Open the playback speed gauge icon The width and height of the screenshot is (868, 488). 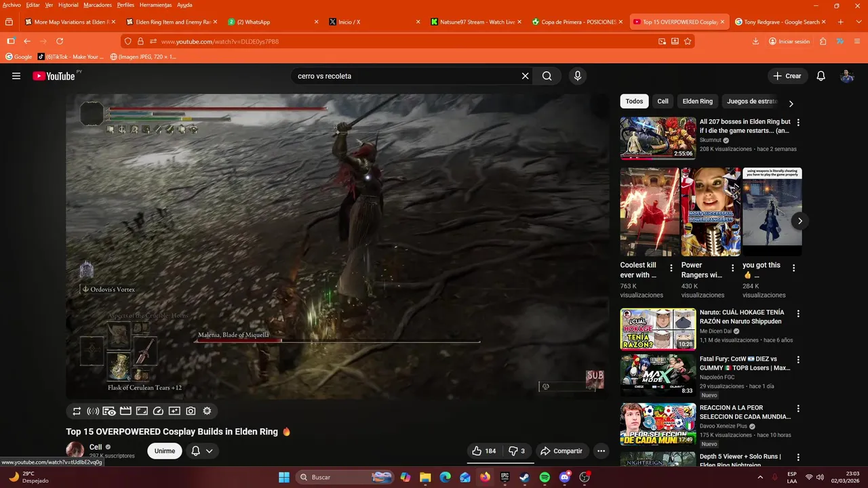click(158, 411)
